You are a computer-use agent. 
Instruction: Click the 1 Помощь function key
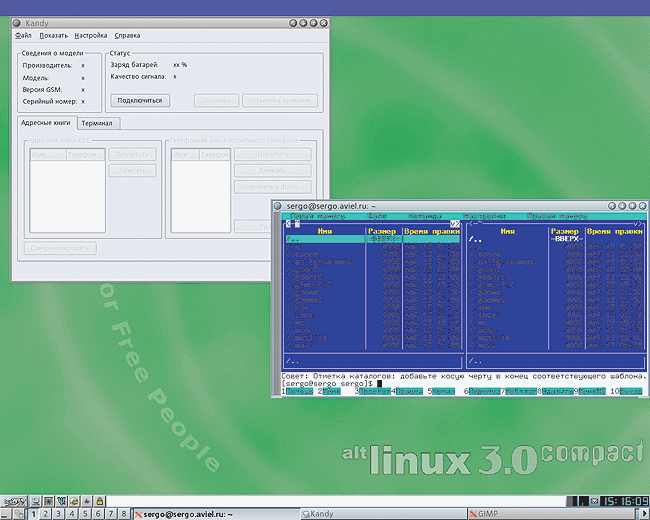coord(299,391)
